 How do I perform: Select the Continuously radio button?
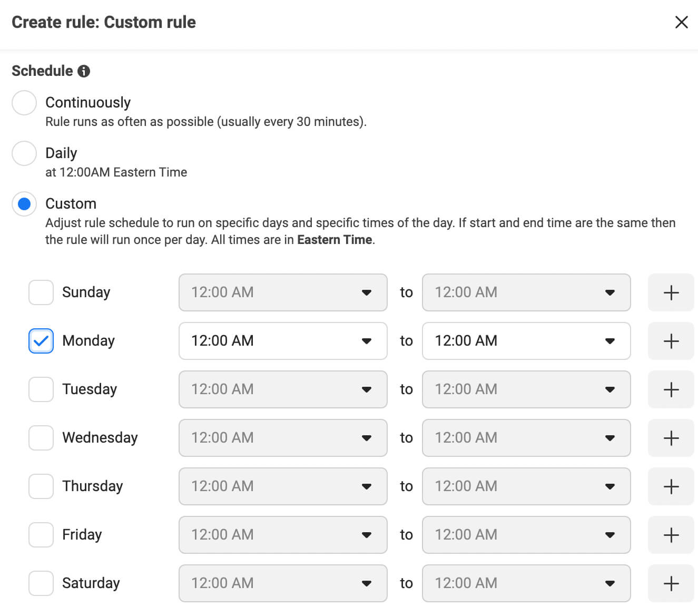click(24, 103)
